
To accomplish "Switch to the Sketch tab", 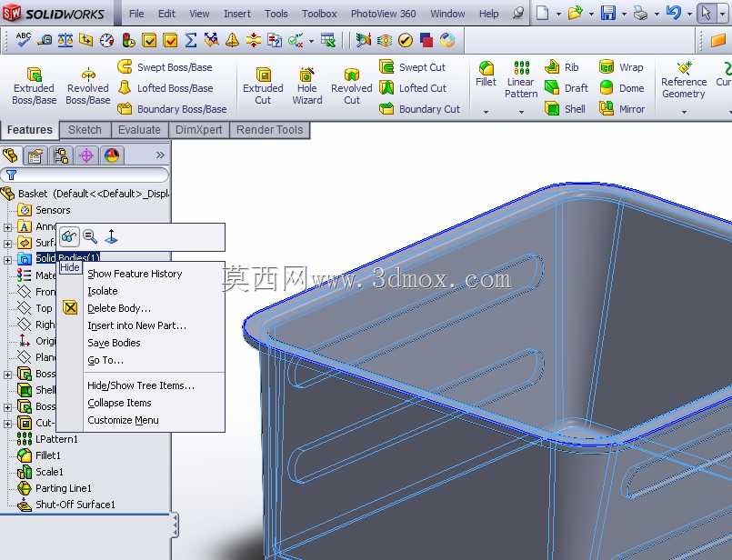I will pyautogui.click(x=85, y=130).
